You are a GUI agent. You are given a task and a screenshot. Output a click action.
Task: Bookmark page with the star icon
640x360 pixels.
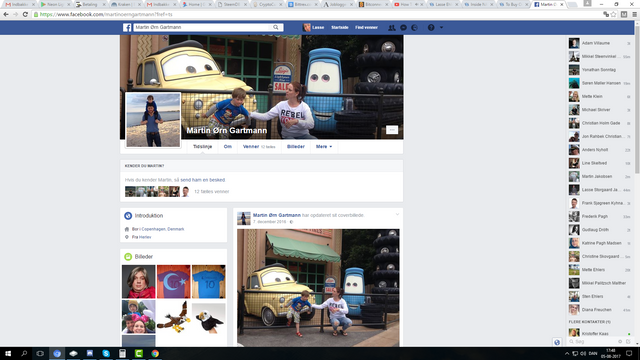tap(613, 14)
